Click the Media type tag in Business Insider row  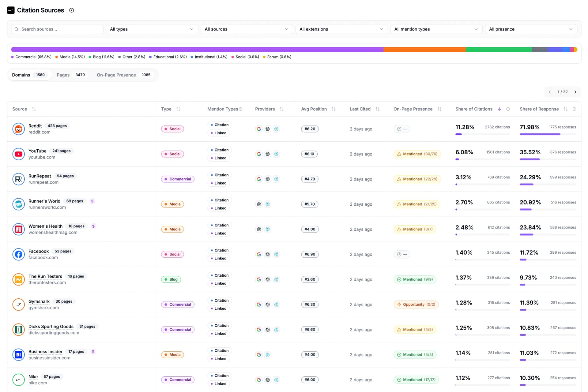click(172, 355)
